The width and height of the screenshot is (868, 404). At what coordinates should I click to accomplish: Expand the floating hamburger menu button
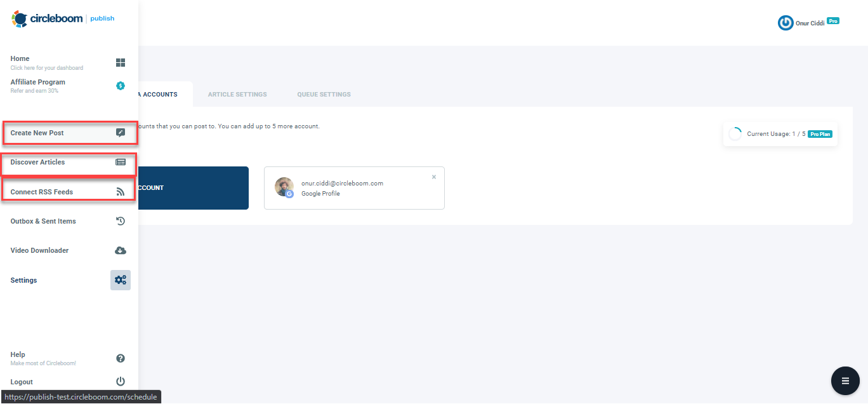[845, 380]
